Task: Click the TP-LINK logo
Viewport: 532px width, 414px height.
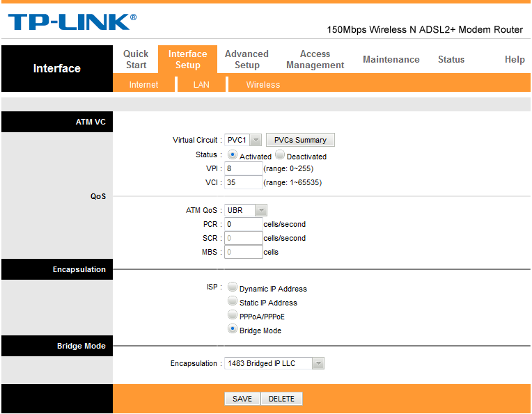Action: 72,22
